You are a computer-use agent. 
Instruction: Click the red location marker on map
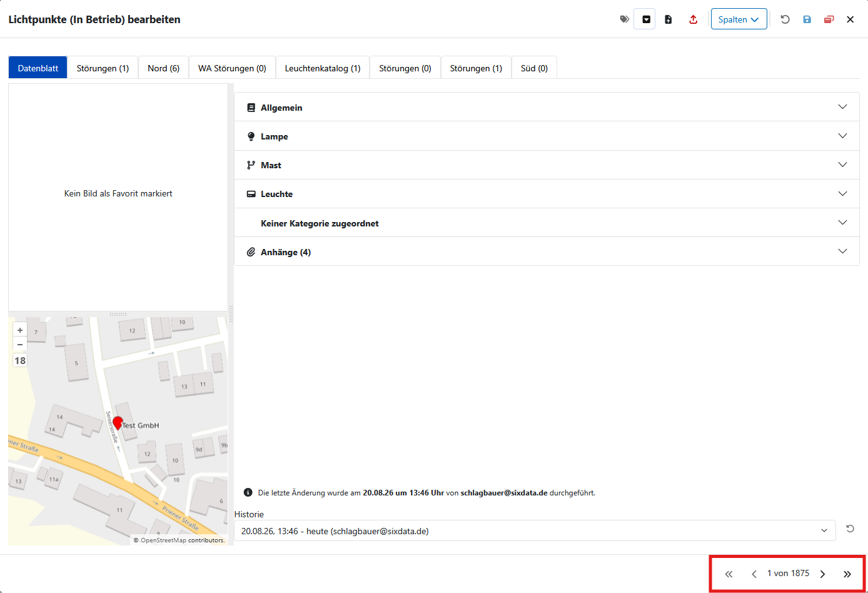click(x=118, y=422)
